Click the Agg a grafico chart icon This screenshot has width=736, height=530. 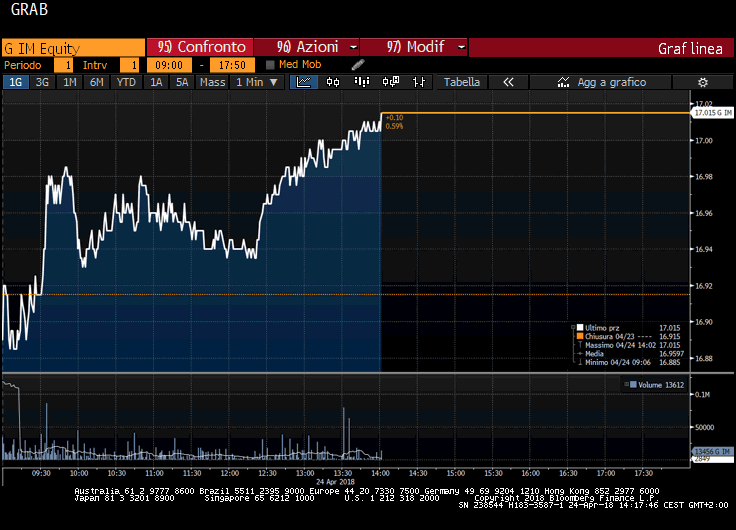[563, 82]
